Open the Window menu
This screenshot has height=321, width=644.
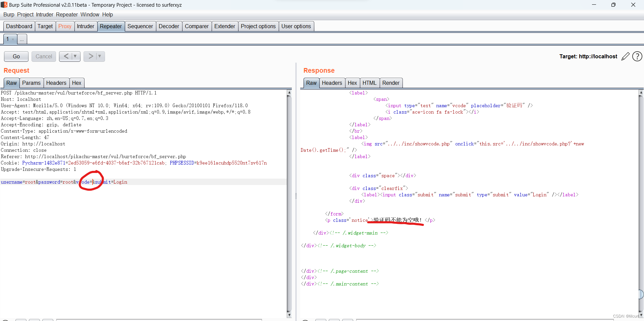click(x=90, y=15)
